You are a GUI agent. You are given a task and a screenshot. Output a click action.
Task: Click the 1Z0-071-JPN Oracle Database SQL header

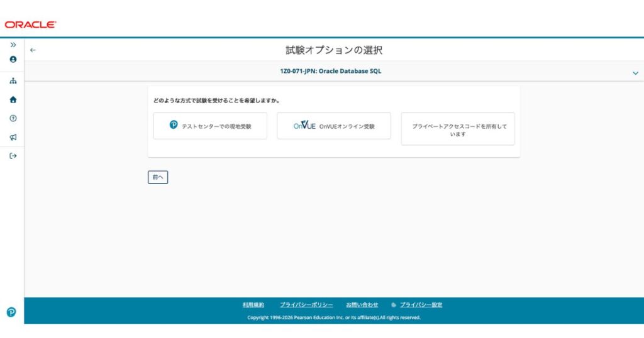pyautogui.click(x=331, y=71)
